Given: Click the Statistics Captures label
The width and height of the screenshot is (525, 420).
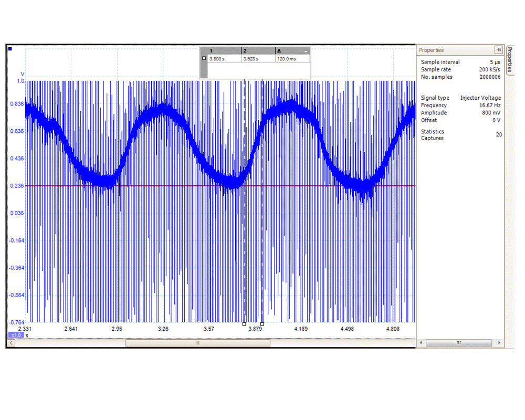Looking at the screenshot, I should click(433, 135).
